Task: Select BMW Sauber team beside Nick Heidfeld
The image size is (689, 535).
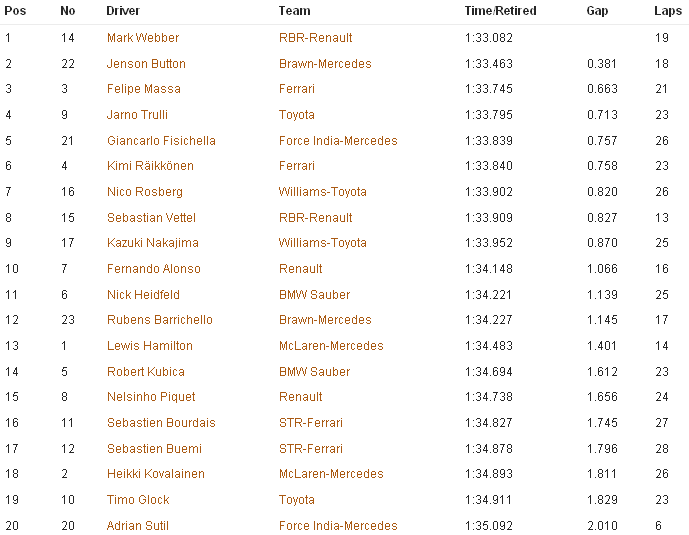Action: coord(315,294)
